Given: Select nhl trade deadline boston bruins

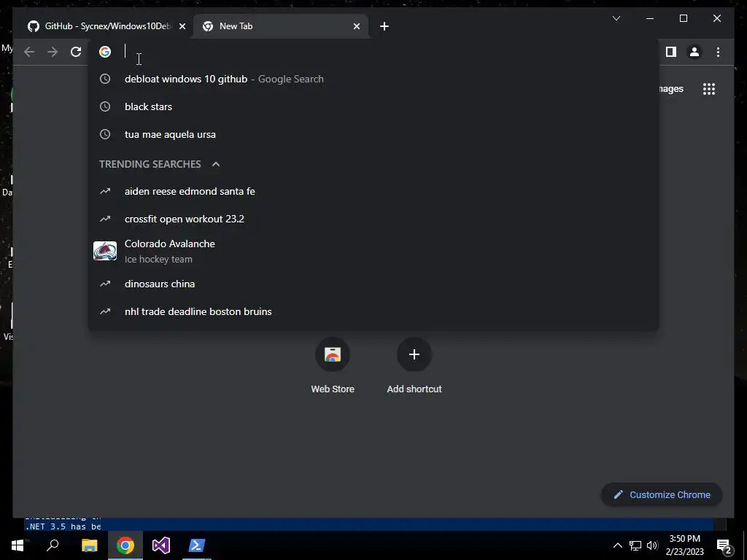Looking at the screenshot, I should (373, 311).
